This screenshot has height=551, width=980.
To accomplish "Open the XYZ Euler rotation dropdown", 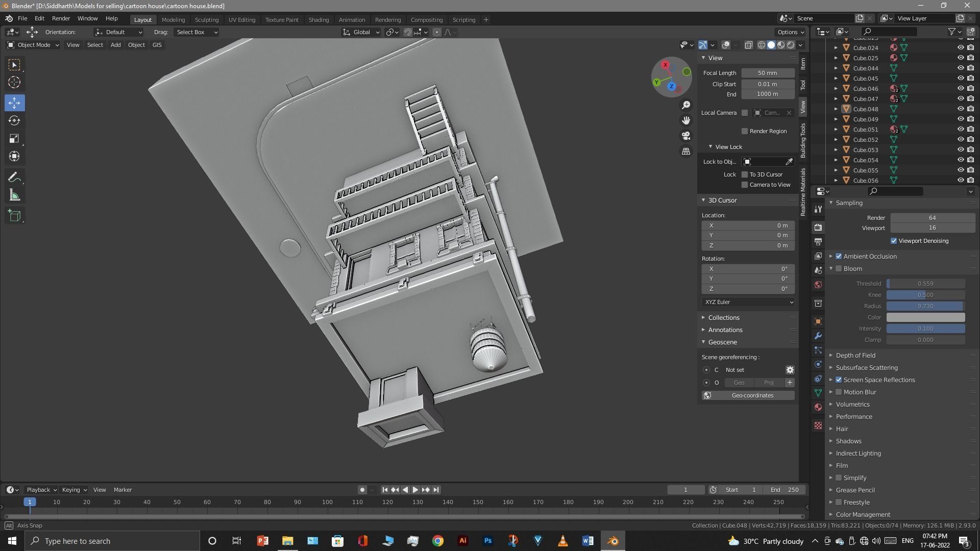I will tap(748, 302).
